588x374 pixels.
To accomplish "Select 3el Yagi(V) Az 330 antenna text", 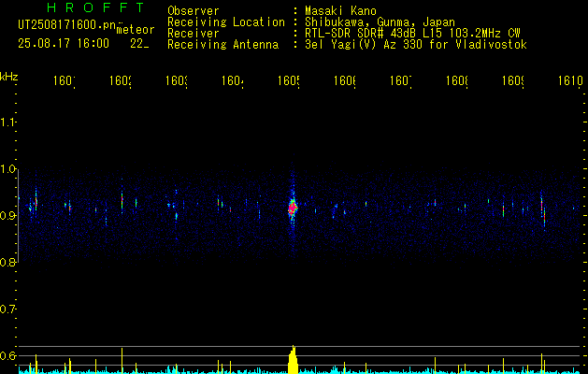I will pos(416,45).
